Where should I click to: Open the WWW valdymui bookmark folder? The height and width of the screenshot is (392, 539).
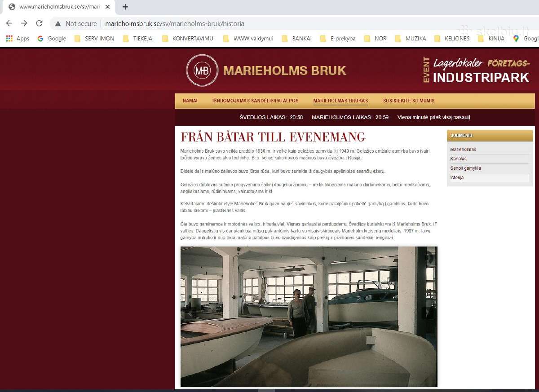tap(248, 39)
